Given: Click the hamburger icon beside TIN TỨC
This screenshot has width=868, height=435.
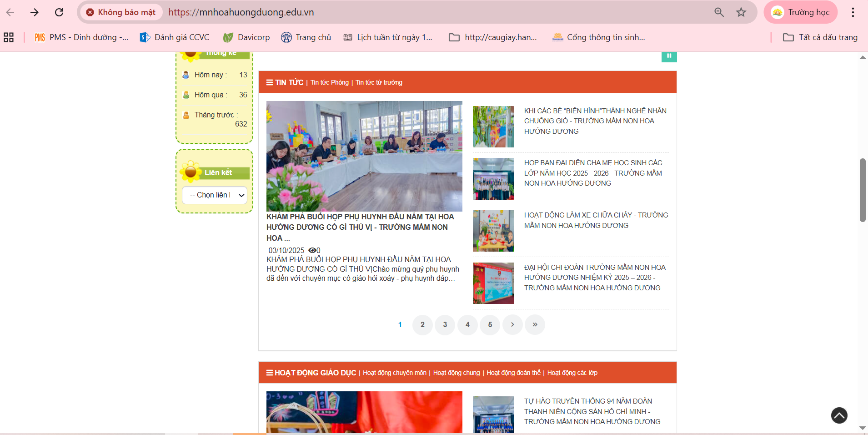Looking at the screenshot, I should click(x=268, y=82).
